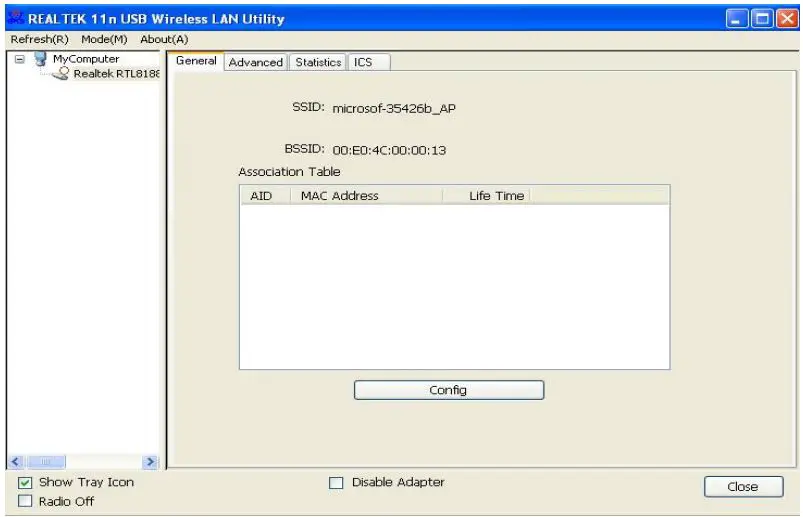Select the Realtek RTL818 adapter entry
The width and height of the screenshot is (803, 517).
click(x=116, y=74)
